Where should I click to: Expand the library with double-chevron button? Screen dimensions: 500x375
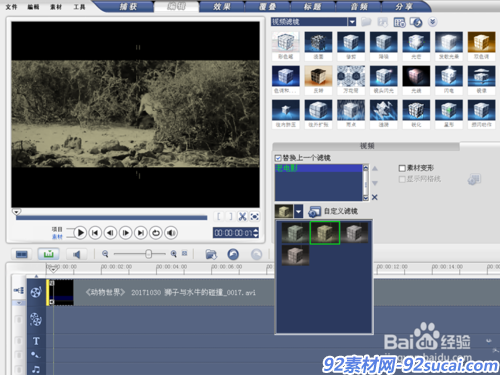coord(432,22)
